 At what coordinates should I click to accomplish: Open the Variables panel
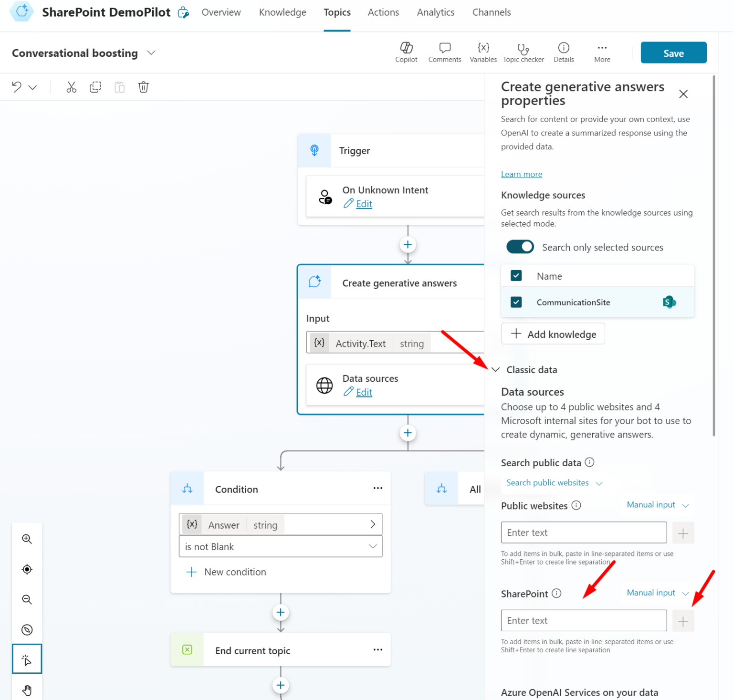point(483,52)
